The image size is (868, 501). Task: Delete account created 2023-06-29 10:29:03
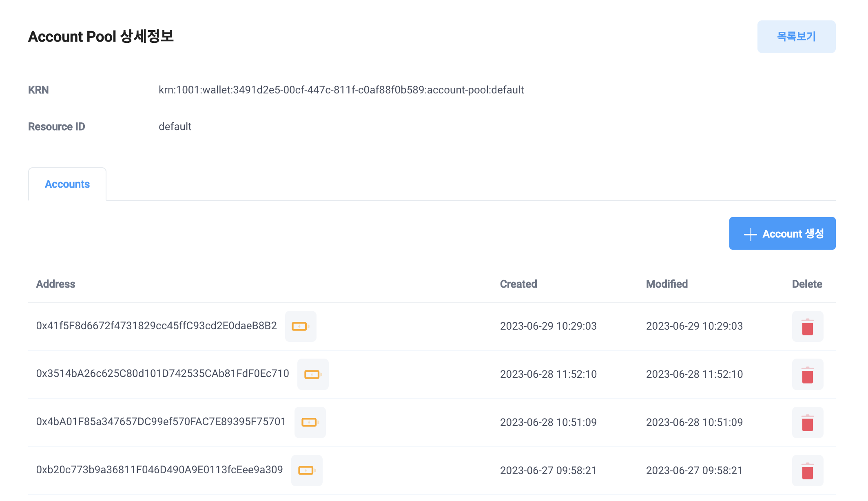(x=807, y=327)
